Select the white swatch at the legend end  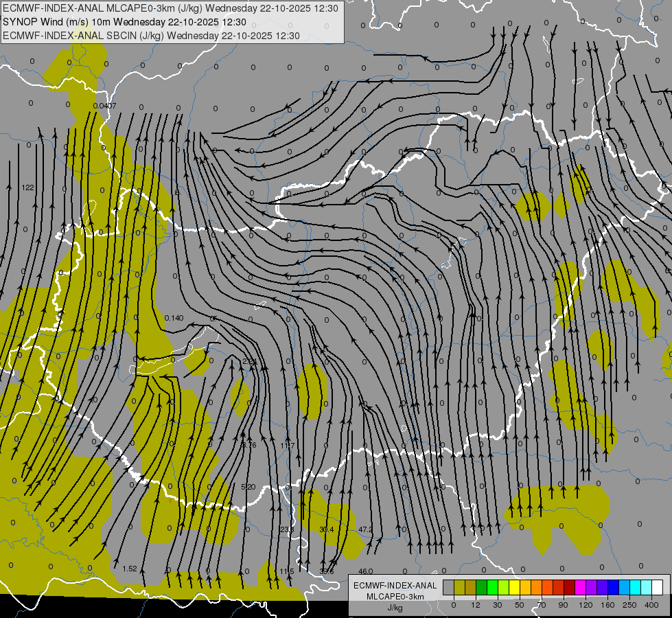pyautogui.click(x=658, y=587)
